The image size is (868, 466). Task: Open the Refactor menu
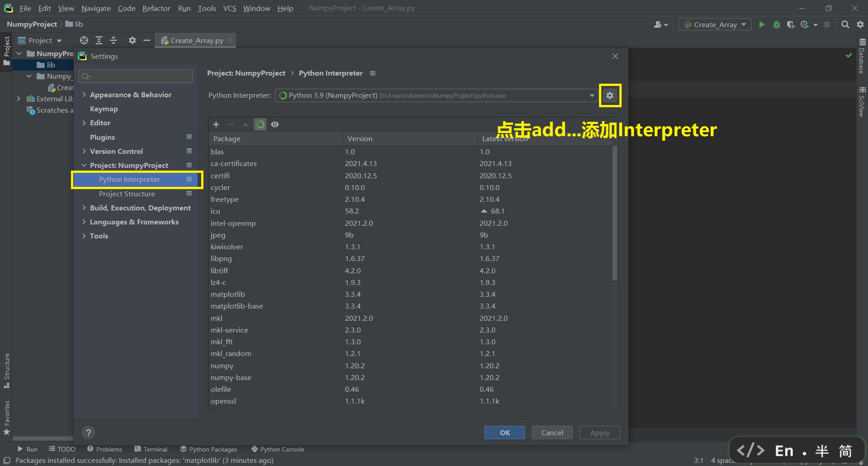point(156,8)
